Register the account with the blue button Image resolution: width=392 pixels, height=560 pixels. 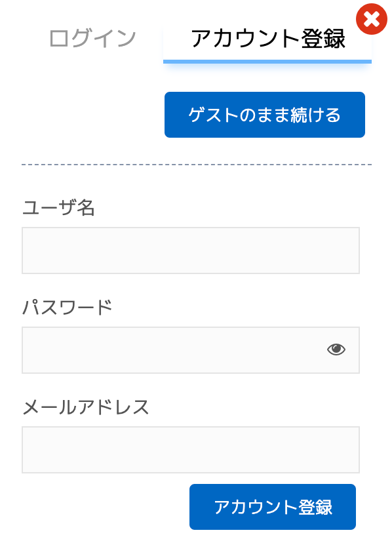[x=273, y=507]
